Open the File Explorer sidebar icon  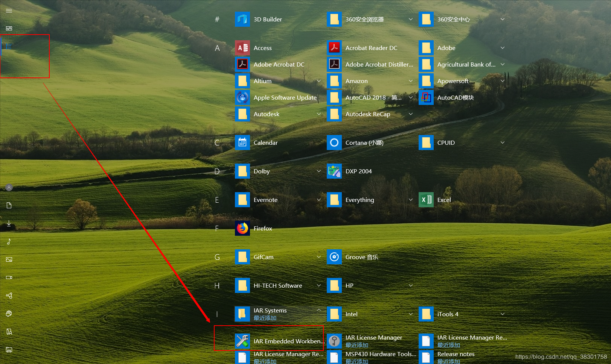click(x=9, y=350)
